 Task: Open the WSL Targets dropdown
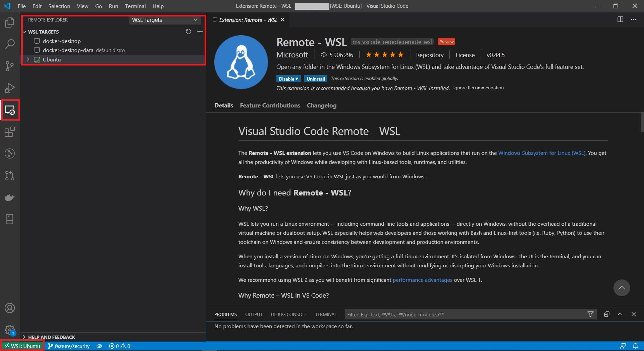point(165,20)
